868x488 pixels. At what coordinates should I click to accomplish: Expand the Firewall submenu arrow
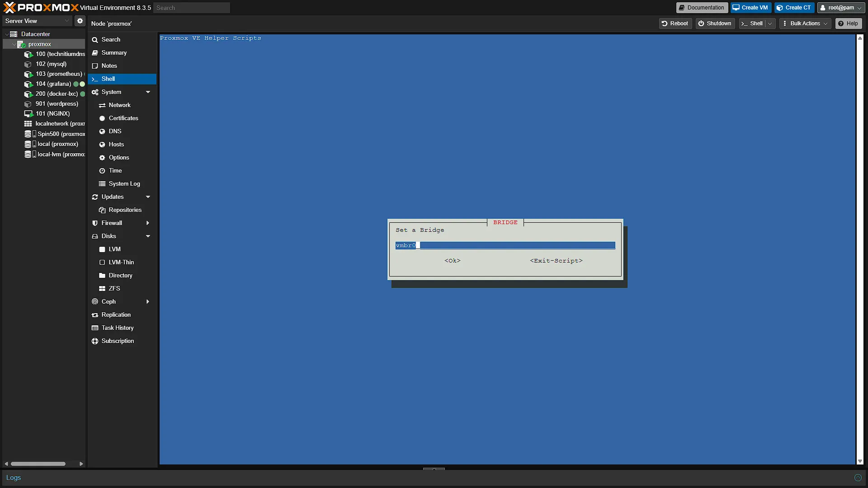click(148, 223)
